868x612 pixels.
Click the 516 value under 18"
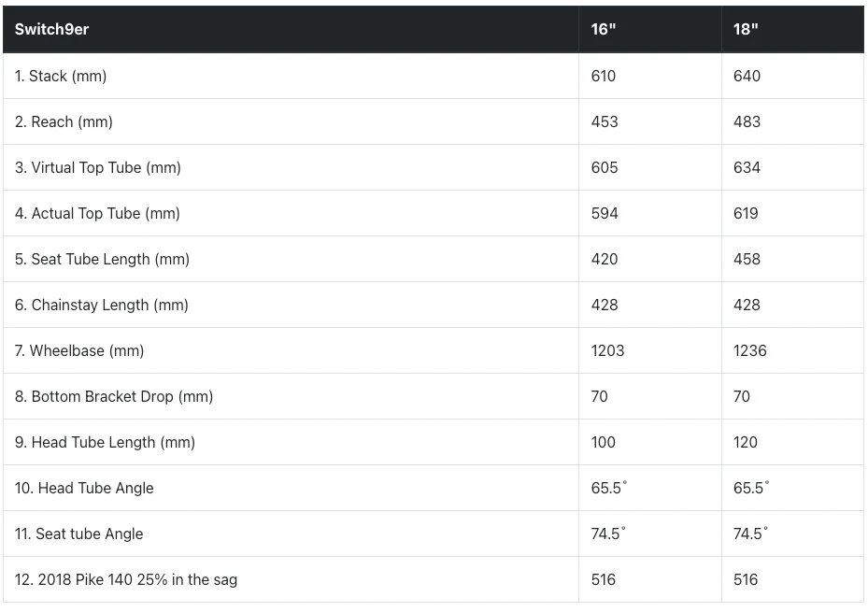coord(745,580)
